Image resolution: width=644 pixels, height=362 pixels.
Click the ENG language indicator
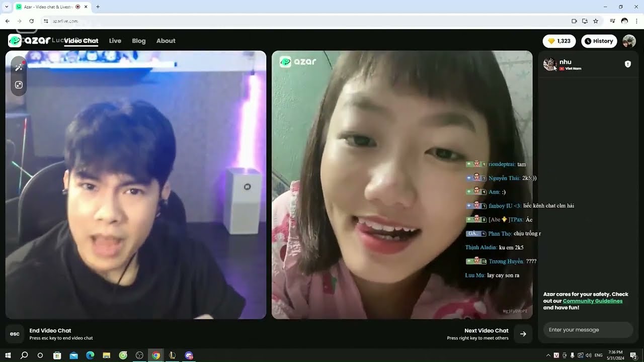pos(599,355)
